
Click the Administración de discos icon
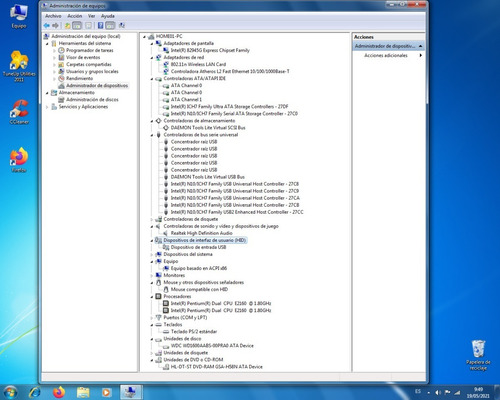click(x=61, y=100)
